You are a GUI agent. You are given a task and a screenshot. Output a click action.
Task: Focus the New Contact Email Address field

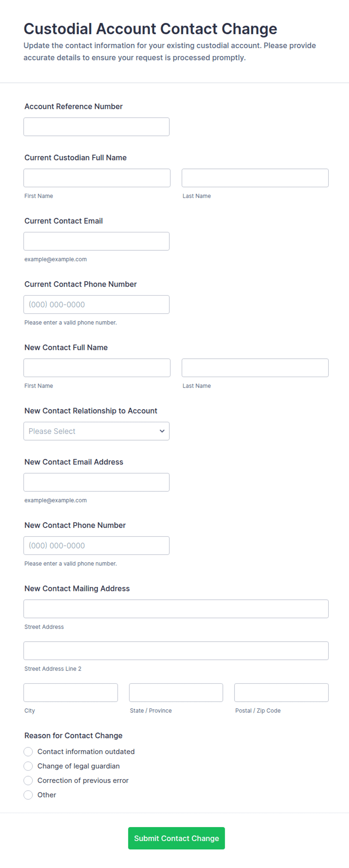coord(96,482)
